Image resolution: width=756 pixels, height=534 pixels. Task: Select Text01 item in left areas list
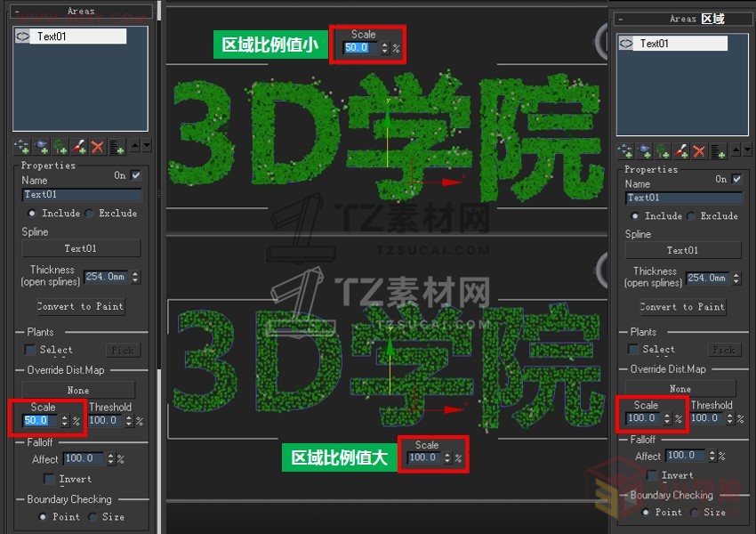tap(71, 36)
